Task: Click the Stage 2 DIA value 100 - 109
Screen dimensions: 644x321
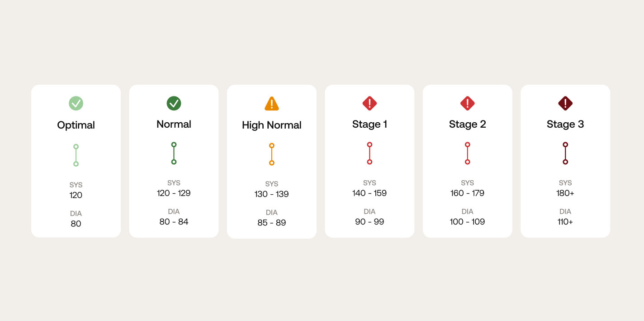Action: coord(467,222)
